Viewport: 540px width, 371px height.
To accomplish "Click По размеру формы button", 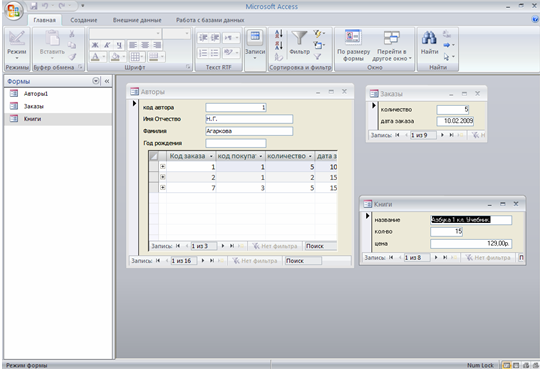I will pos(353,45).
